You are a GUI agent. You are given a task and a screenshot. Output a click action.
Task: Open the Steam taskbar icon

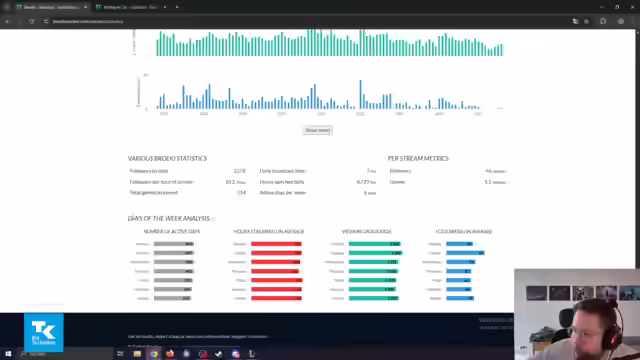[219, 354]
